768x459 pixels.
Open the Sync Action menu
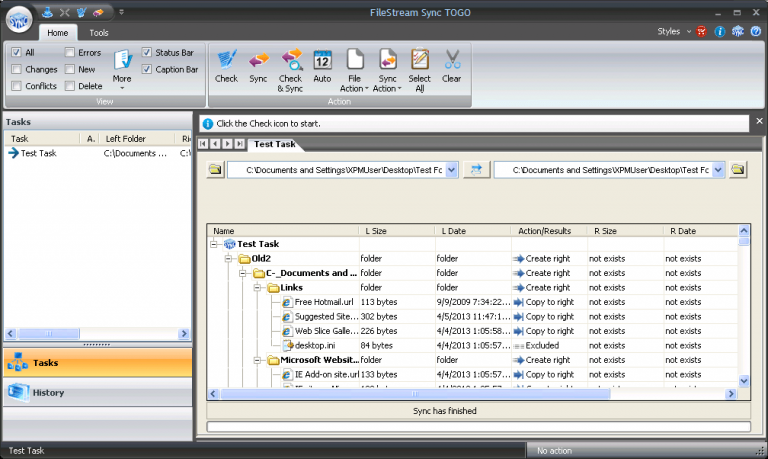click(387, 71)
